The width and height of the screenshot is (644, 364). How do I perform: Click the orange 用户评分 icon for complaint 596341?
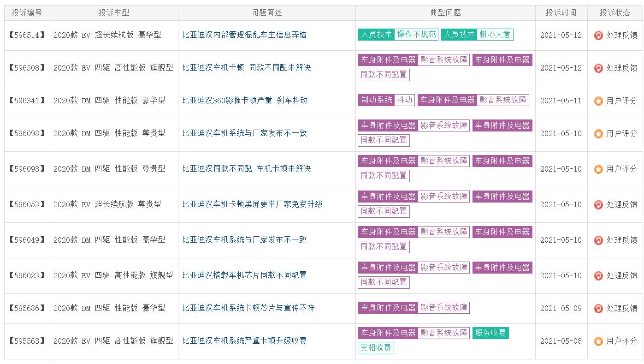pyautogui.click(x=598, y=101)
